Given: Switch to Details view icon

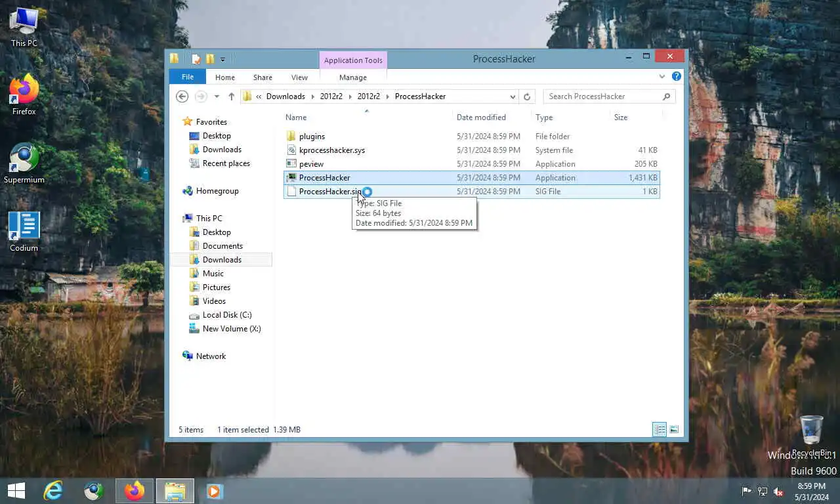Looking at the screenshot, I should point(660,430).
